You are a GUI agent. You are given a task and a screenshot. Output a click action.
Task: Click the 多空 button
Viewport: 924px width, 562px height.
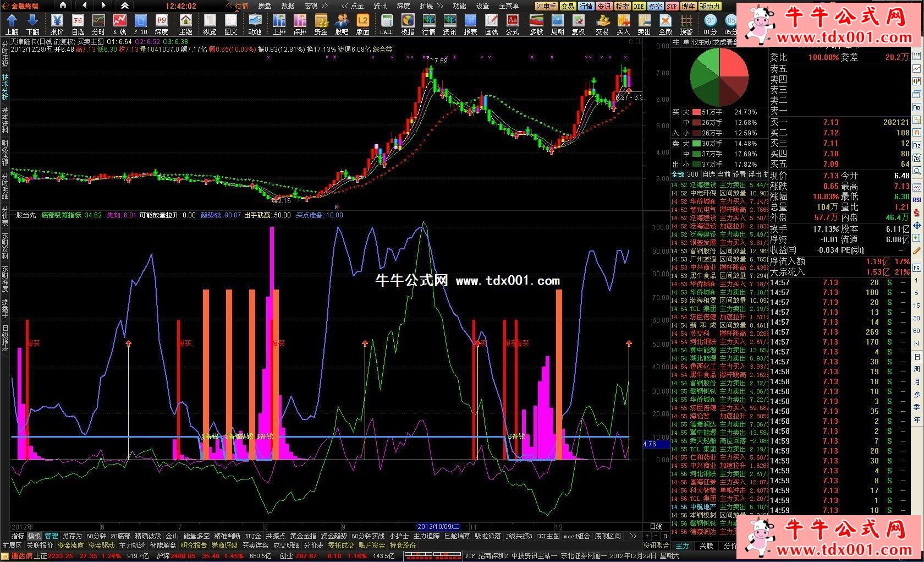coord(655,6)
